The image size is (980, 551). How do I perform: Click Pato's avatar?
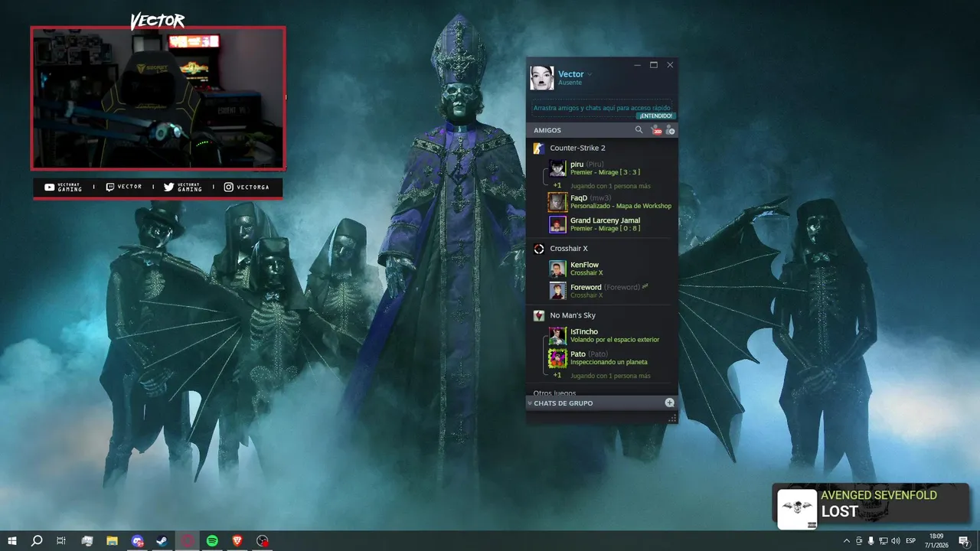(557, 358)
